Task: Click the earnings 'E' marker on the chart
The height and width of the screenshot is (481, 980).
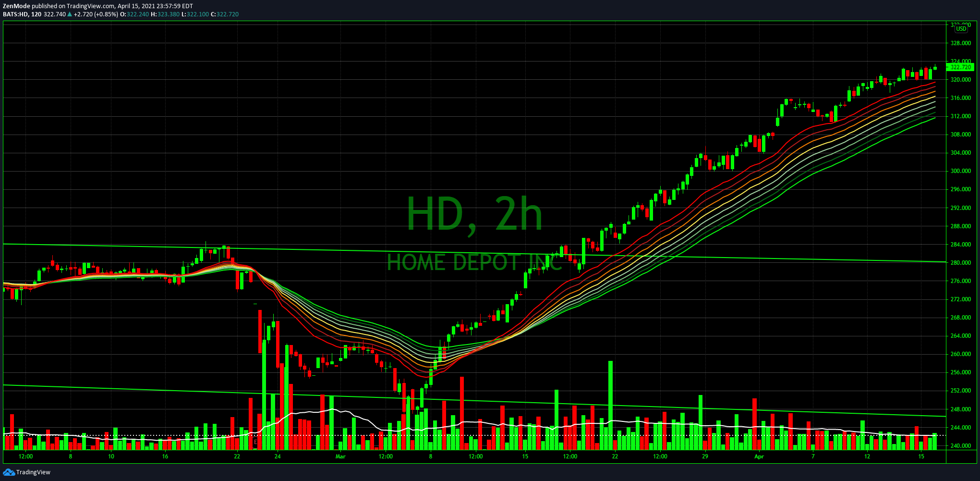Action: point(256,442)
